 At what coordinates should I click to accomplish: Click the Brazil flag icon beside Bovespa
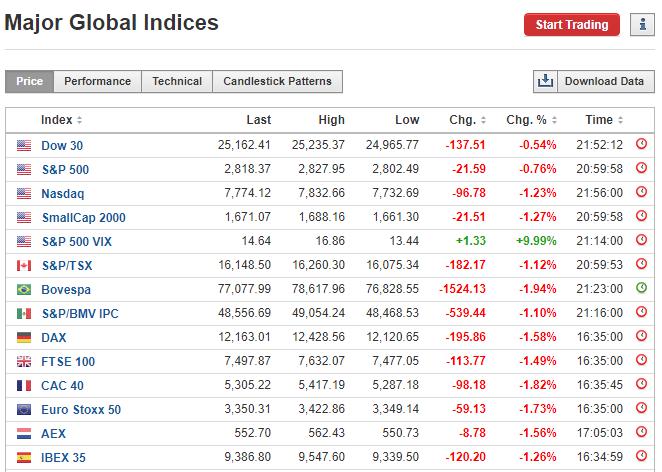24,290
